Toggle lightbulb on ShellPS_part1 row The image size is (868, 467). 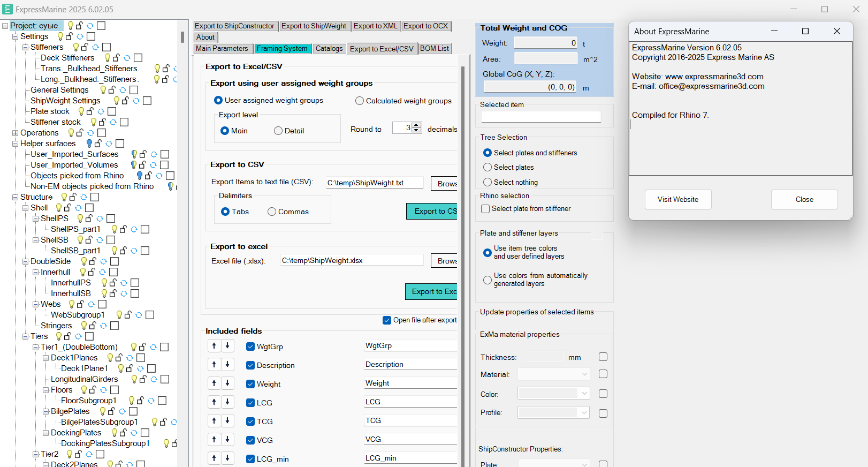(x=115, y=229)
